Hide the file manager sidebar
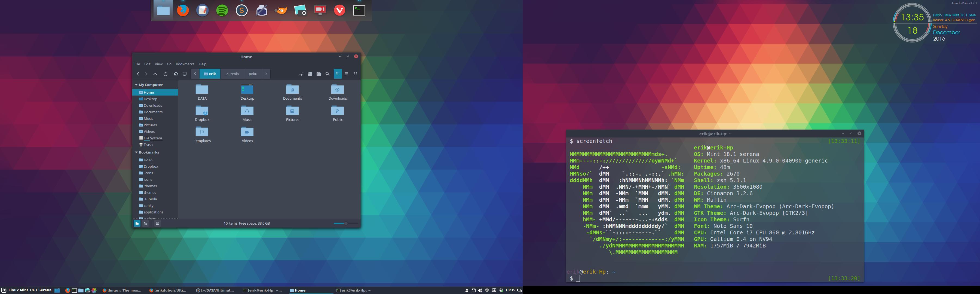Viewport: 980px width, 294px height. tap(158, 223)
